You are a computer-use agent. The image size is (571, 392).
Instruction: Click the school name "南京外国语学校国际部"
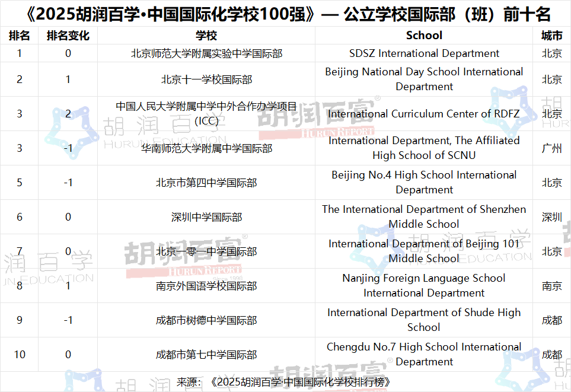tap(206, 286)
